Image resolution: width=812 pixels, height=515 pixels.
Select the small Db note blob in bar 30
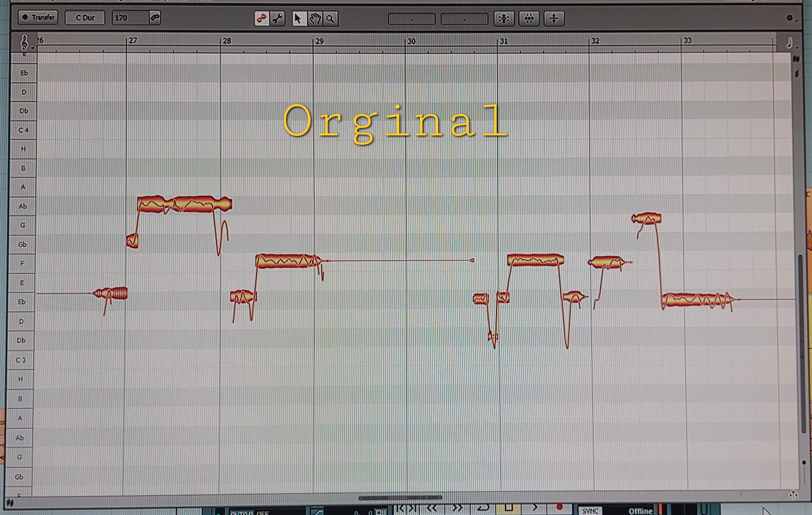tap(493, 336)
